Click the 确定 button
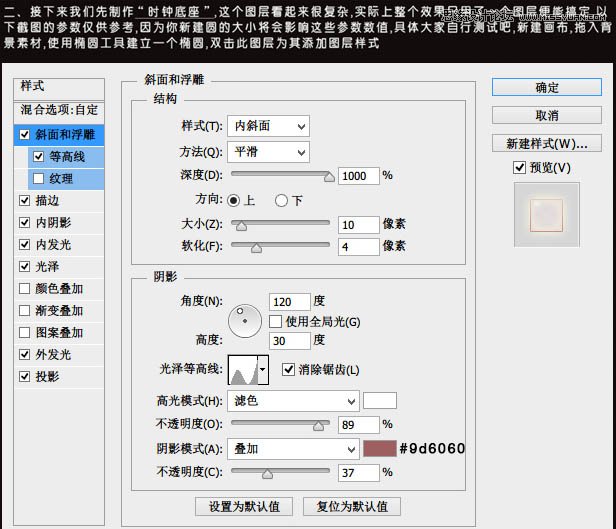The width and height of the screenshot is (616, 529). point(546,87)
